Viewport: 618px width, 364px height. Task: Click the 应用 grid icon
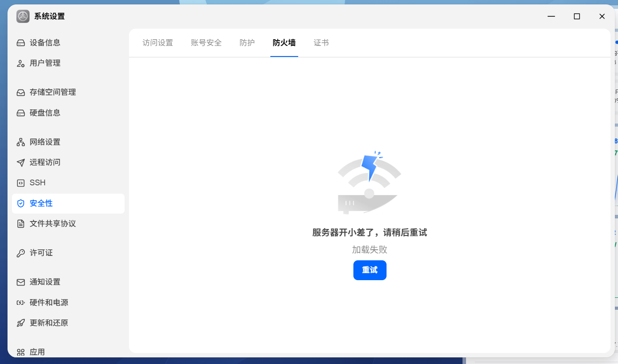[21, 352]
